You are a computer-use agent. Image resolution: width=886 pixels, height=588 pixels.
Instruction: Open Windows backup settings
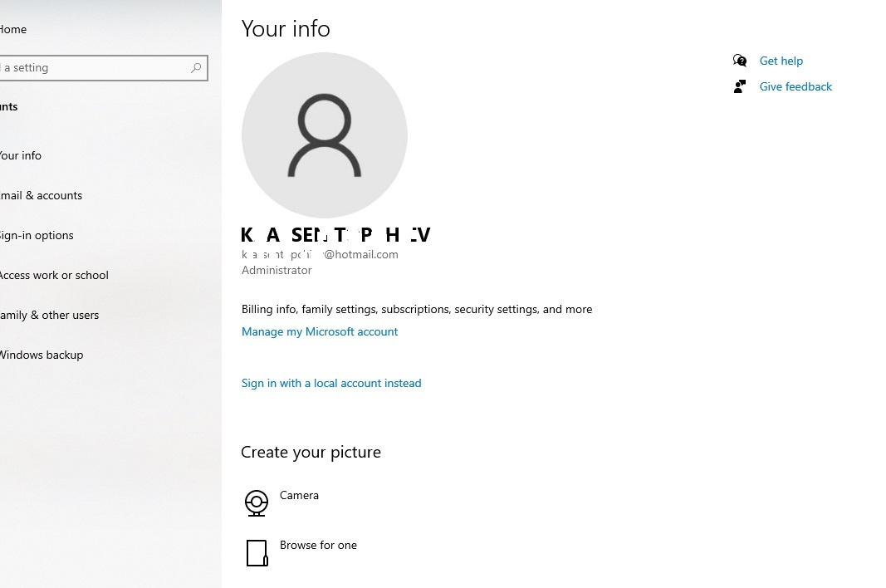pos(42,355)
